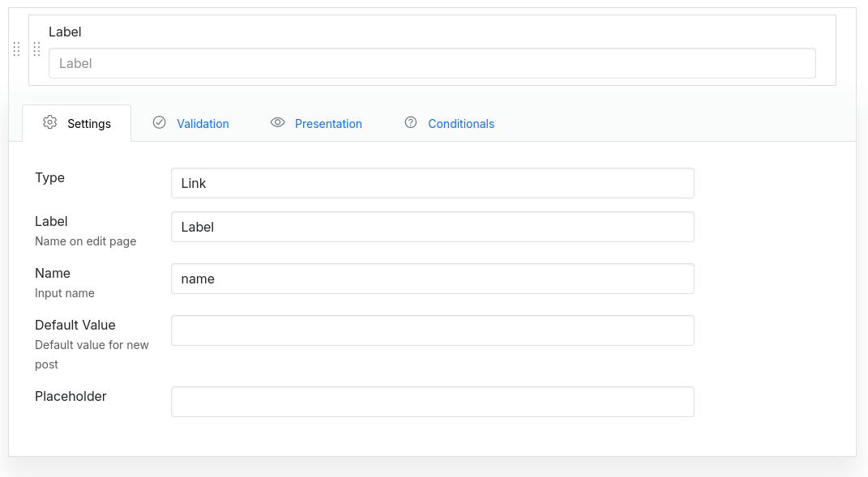The height and width of the screenshot is (477, 868).
Task: Select the Settings tab label
Action: click(89, 124)
